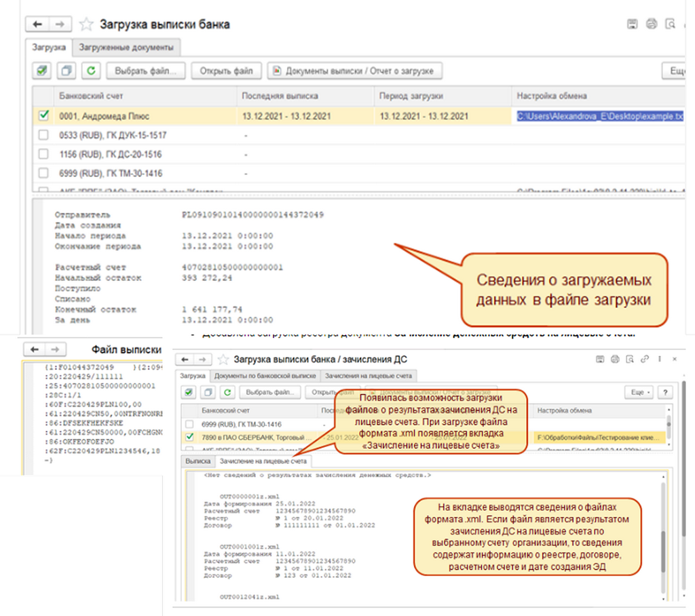
Task: Go back in Файл выписки window
Action: 34,349
